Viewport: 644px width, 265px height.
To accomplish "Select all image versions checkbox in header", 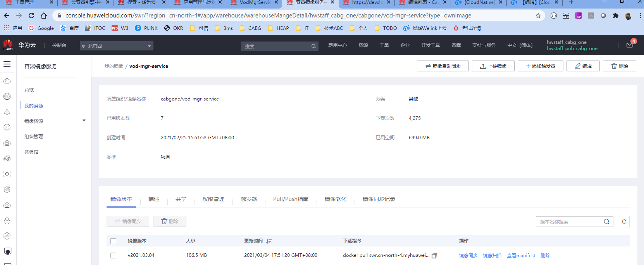I will (113, 241).
